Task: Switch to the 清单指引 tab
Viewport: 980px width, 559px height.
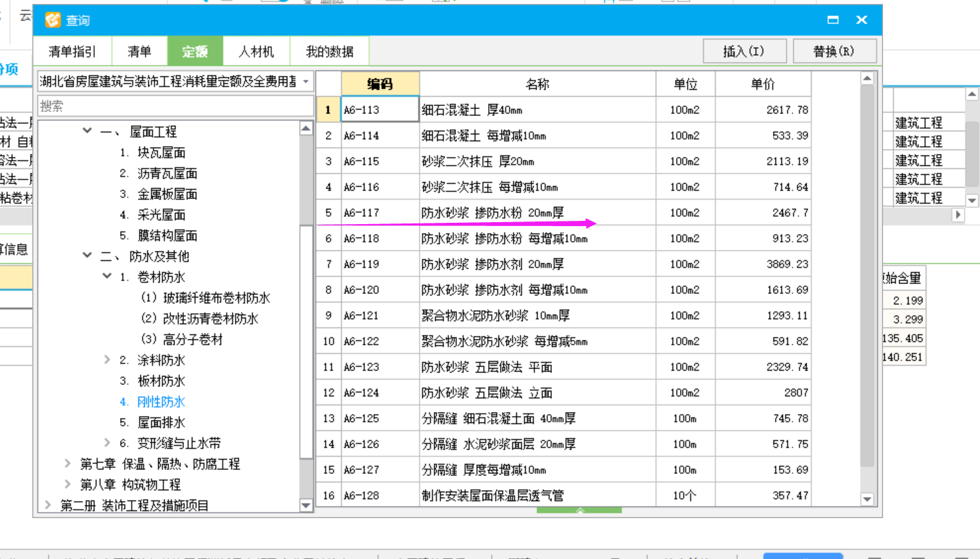Action: point(73,51)
